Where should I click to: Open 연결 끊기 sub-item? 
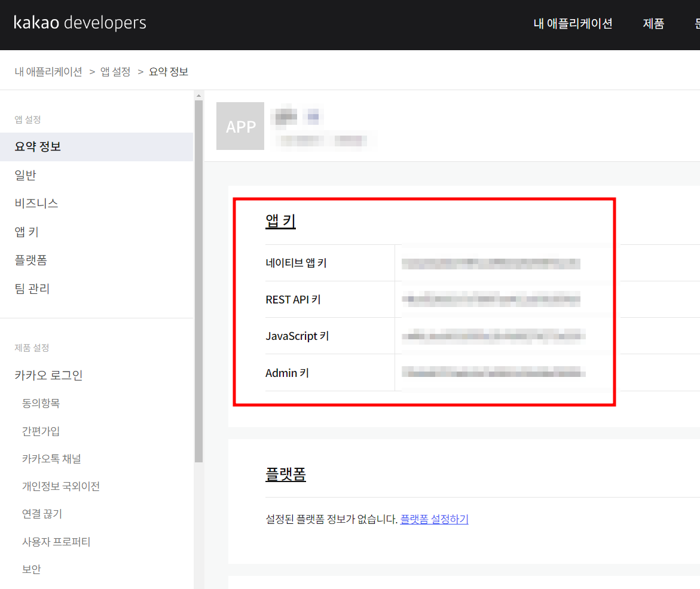pyautogui.click(x=42, y=514)
